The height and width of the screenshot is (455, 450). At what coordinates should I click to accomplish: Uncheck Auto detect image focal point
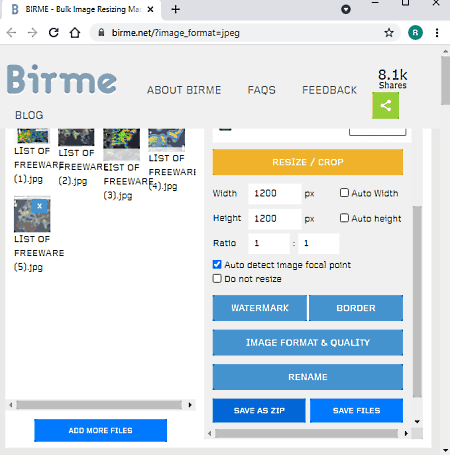217,265
